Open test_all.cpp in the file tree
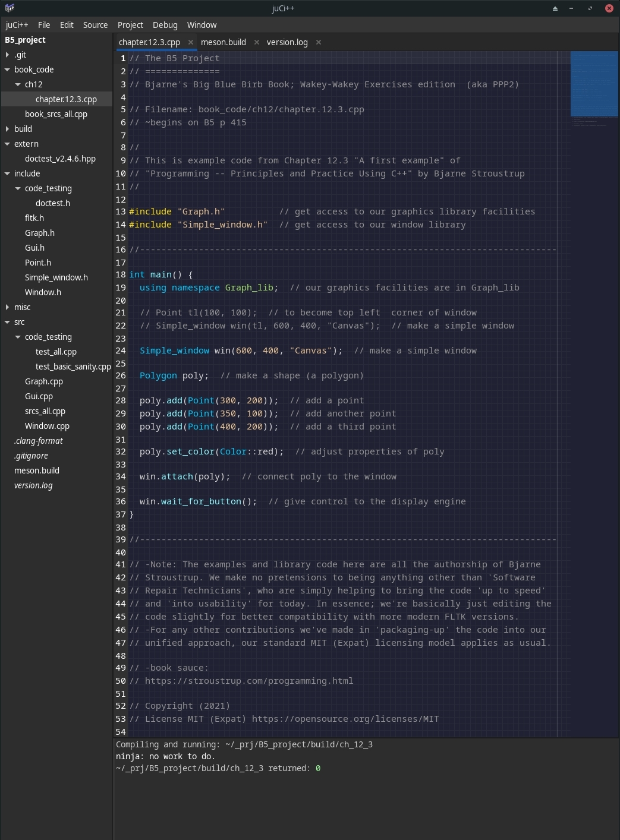The height and width of the screenshot is (840, 620). point(56,352)
